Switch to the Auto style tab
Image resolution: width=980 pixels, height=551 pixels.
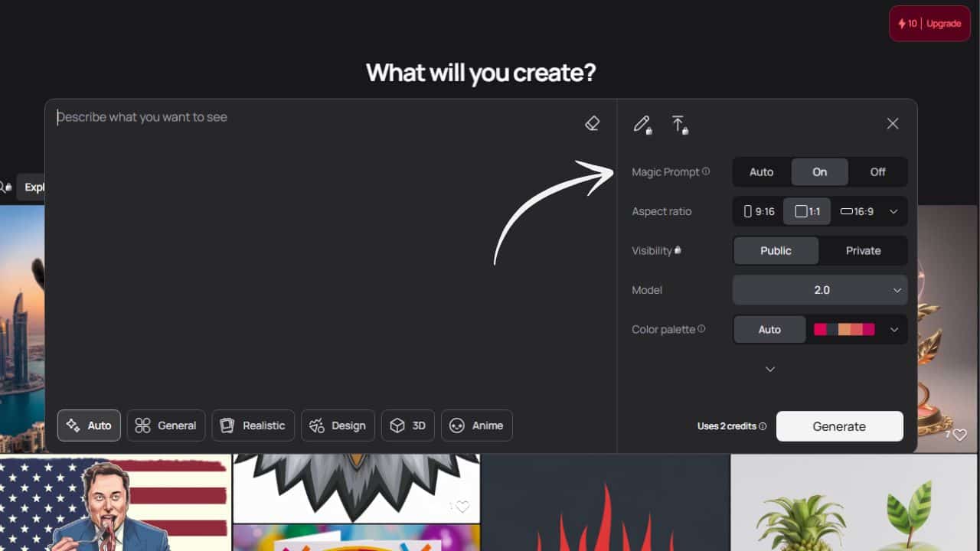click(x=89, y=425)
